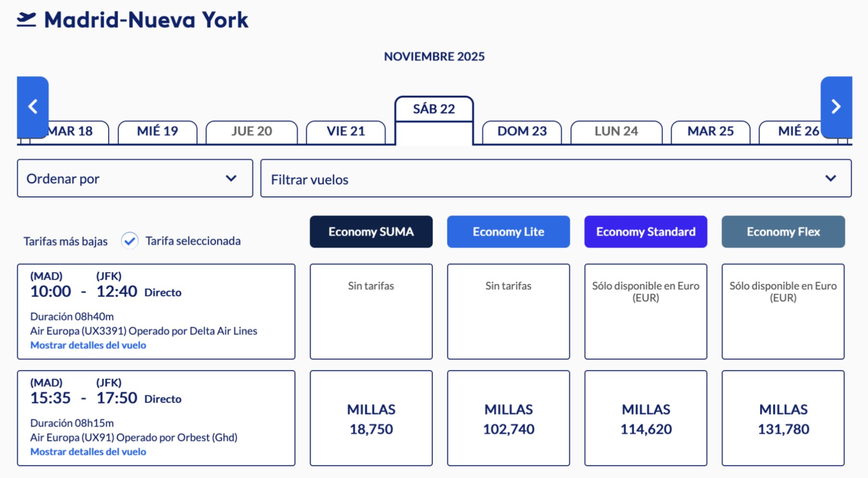Select the LUN 24 date tab
Screen dimensions: 868x478
pyautogui.click(x=616, y=132)
